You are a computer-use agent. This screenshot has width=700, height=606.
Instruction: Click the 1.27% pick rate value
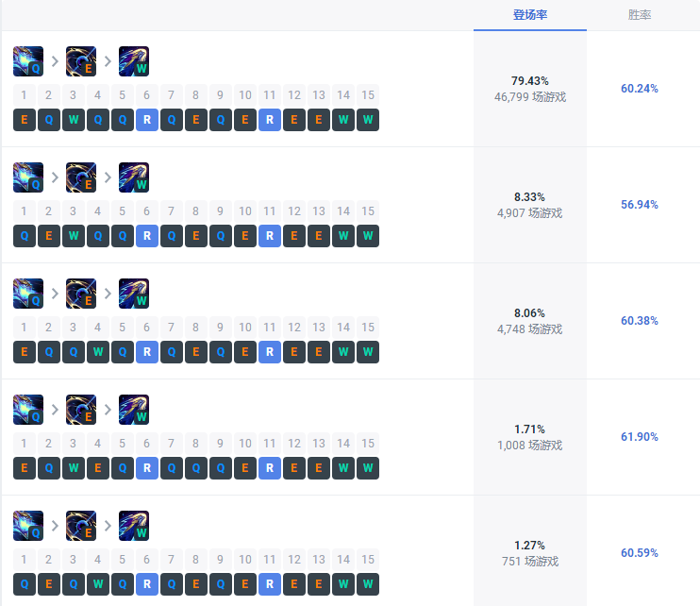pos(529,546)
